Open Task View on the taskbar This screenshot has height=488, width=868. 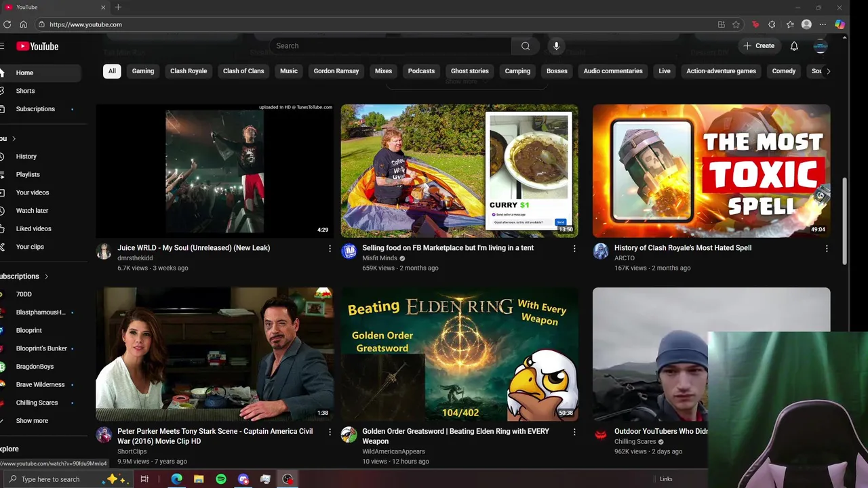[144, 479]
